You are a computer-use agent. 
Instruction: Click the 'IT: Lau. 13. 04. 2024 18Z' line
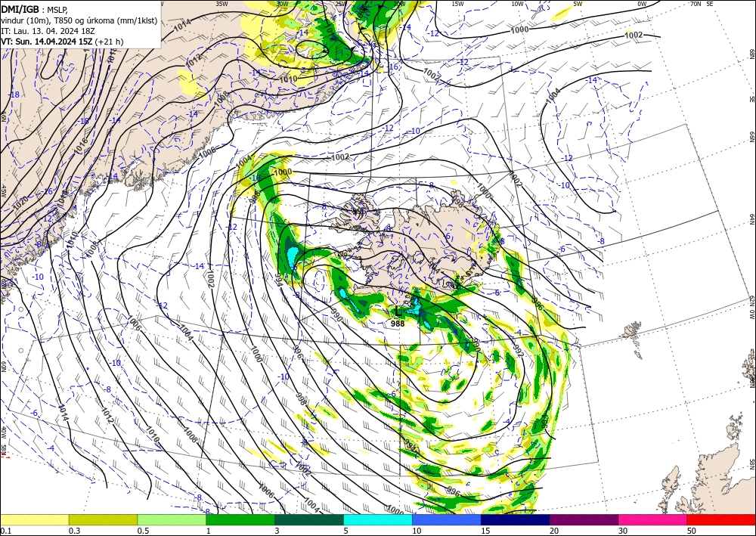click(48, 30)
